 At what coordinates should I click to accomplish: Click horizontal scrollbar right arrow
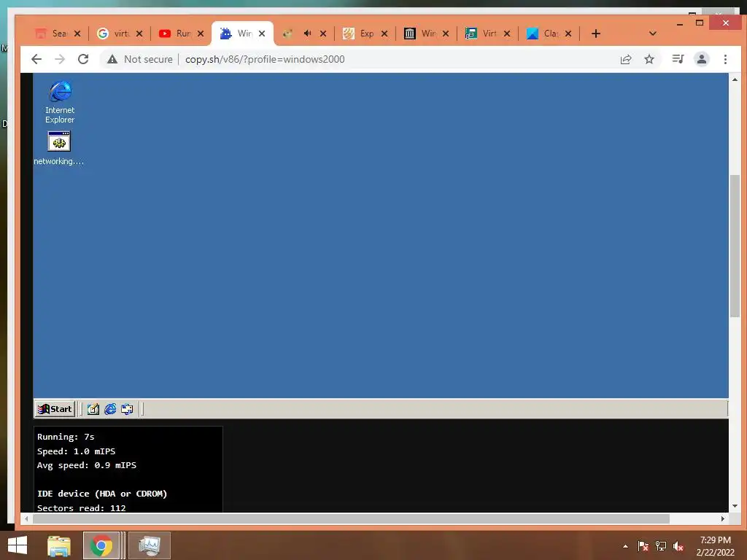723,518
